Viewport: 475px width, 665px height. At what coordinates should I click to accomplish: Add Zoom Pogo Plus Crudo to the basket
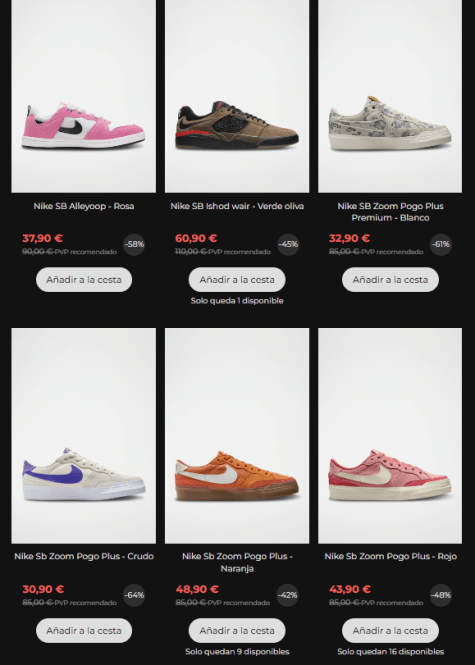pos(84,630)
